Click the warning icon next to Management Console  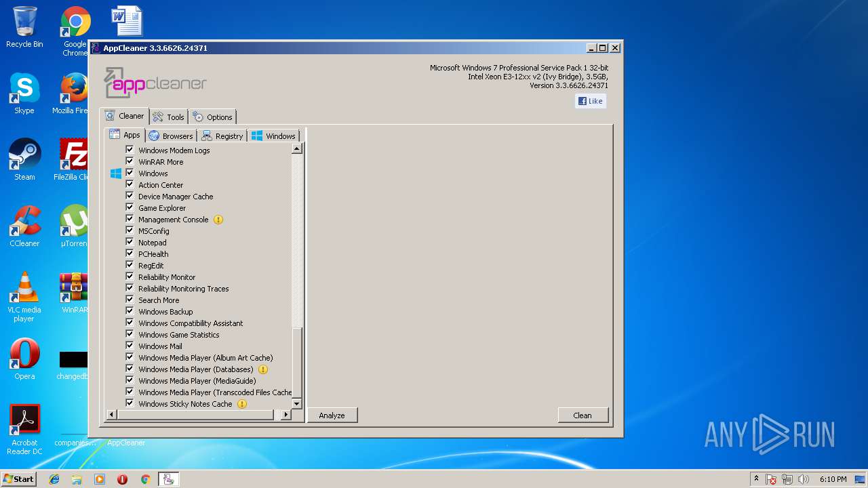click(x=218, y=220)
